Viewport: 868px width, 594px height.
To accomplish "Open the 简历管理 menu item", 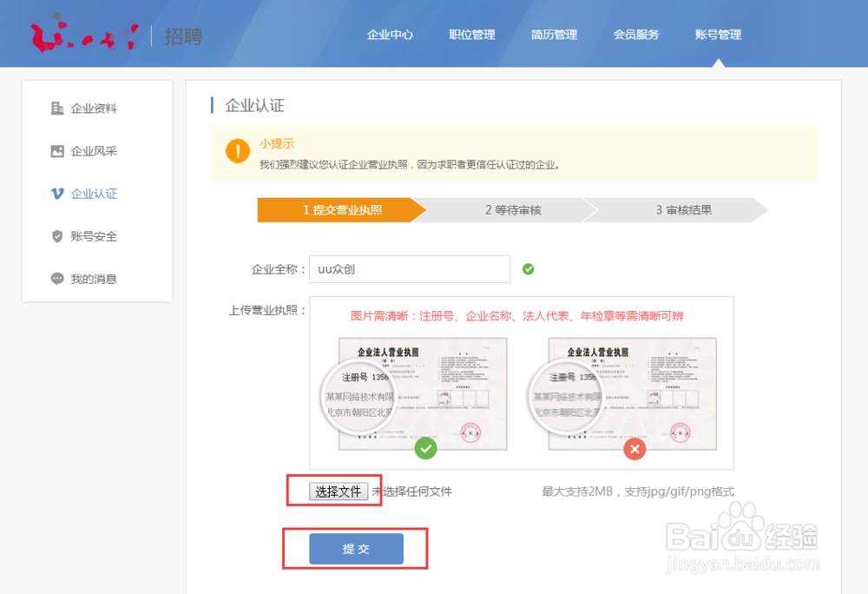I will 554,35.
